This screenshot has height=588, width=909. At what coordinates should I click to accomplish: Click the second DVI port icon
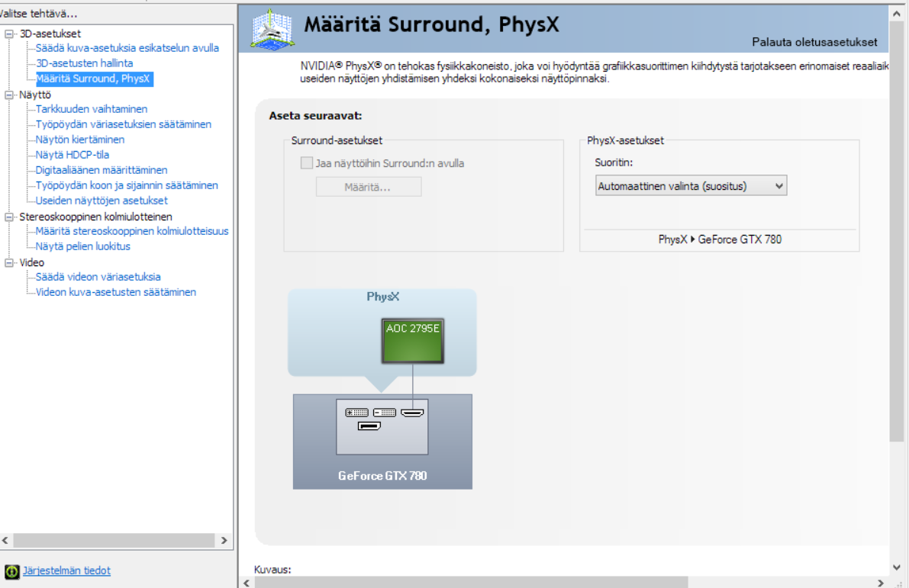click(x=385, y=413)
